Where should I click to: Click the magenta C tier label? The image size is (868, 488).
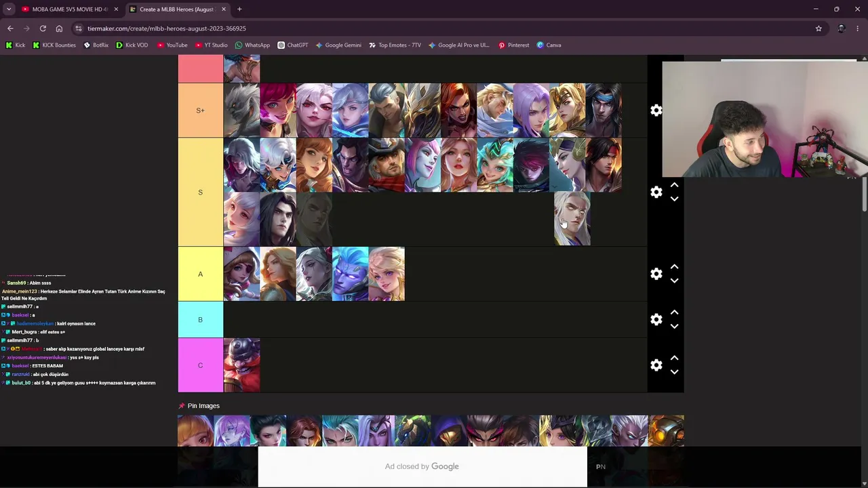tap(200, 365)
